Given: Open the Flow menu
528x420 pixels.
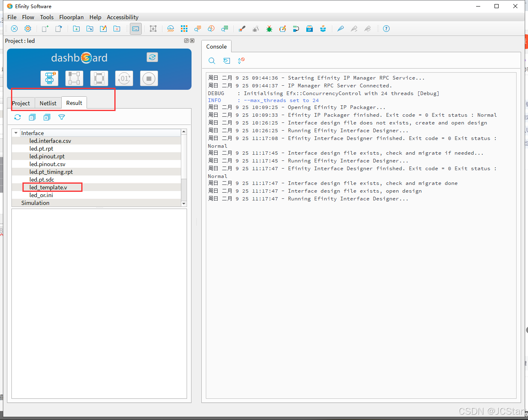Looking at the screenshot, I should pos(28,17).
